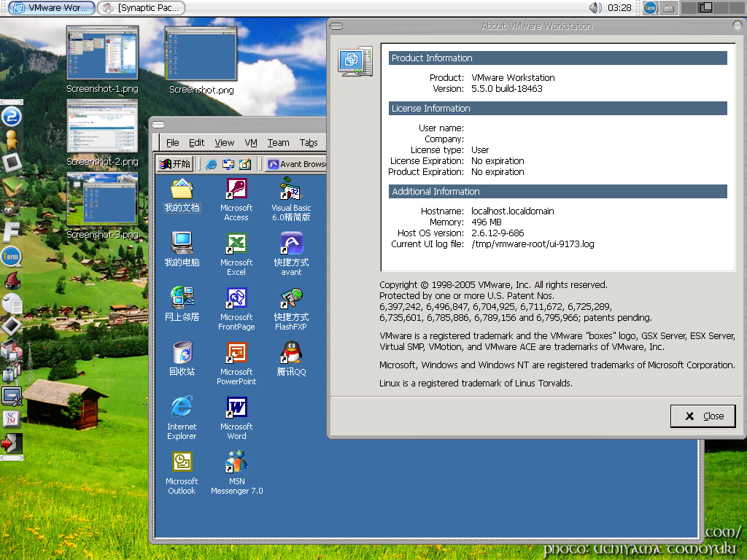Screen dimensions: 747x560
Task: Open the 回收站 recycle bin
Action: [182, 358]
